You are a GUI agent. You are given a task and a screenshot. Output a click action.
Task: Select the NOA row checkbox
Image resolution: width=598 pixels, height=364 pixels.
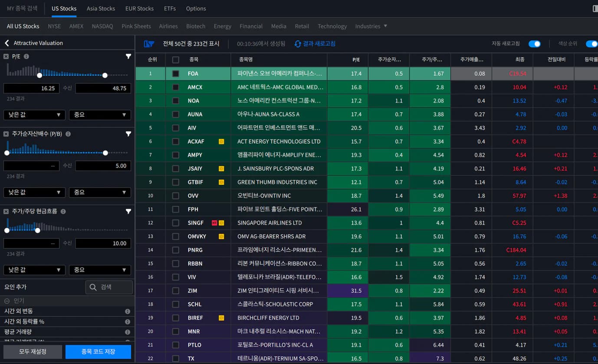tap(176, 101)
